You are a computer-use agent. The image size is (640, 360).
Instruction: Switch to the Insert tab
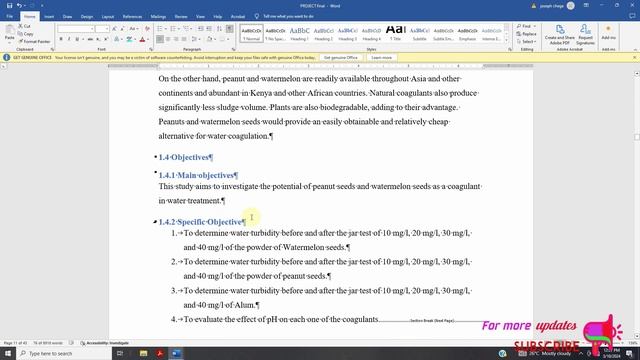(x=49, y=16)
